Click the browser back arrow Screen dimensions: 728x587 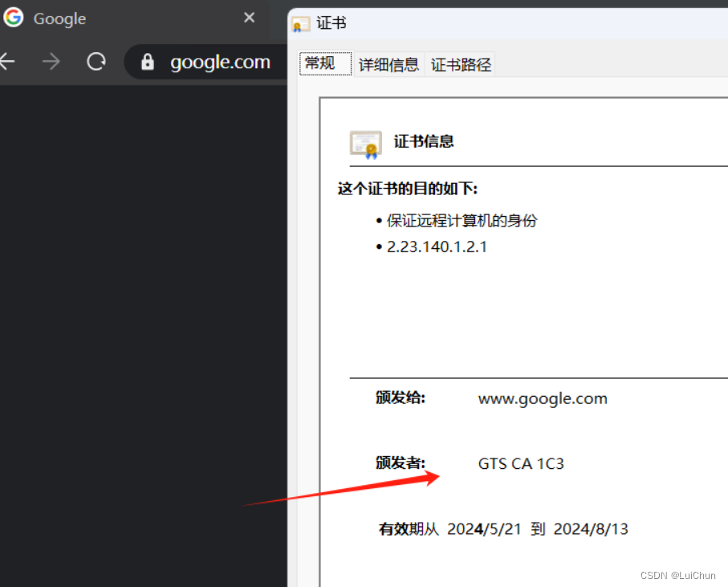[7, 61]
